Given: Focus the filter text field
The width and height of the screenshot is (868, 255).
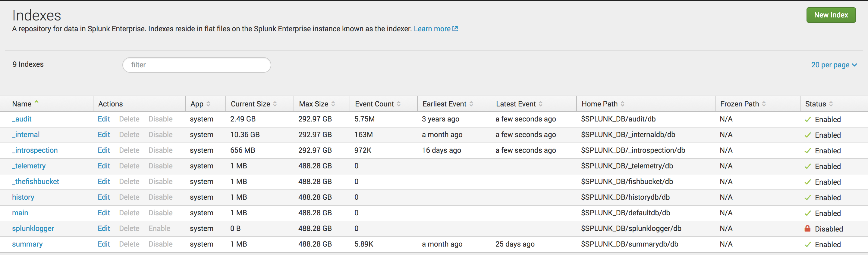Looking at the screenshot, I should 197,65.
